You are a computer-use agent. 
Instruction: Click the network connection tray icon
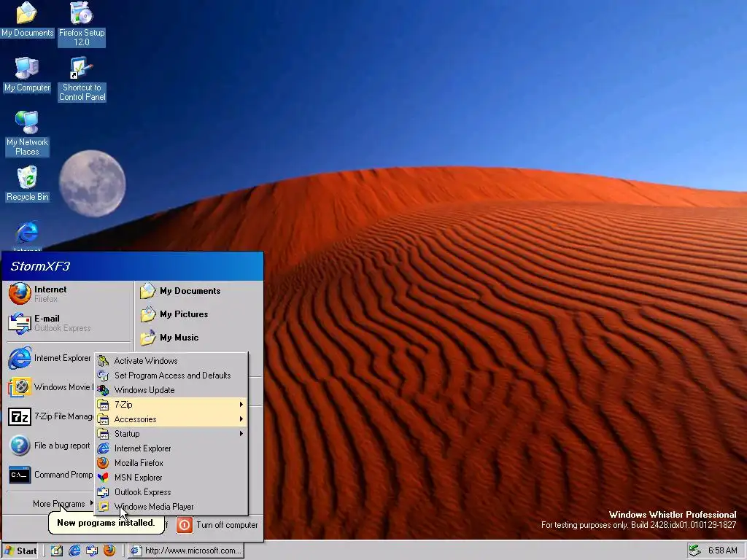695,551
